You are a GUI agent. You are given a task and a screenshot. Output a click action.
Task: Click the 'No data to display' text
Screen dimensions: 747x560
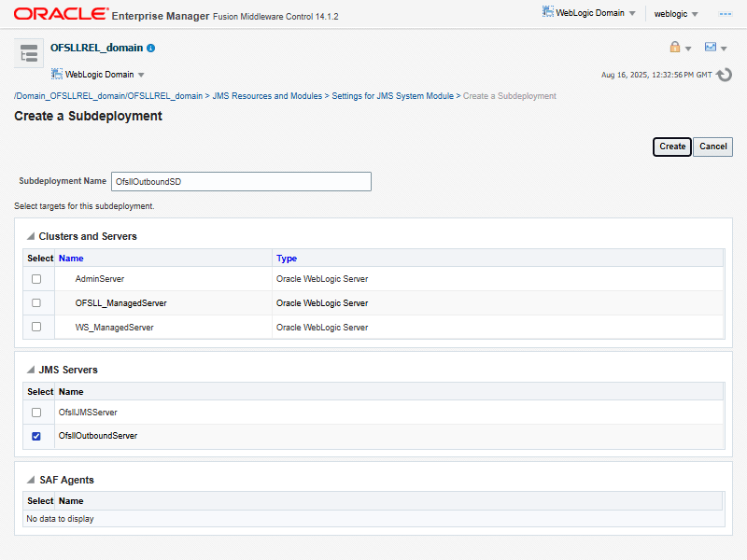click(60, 519)
